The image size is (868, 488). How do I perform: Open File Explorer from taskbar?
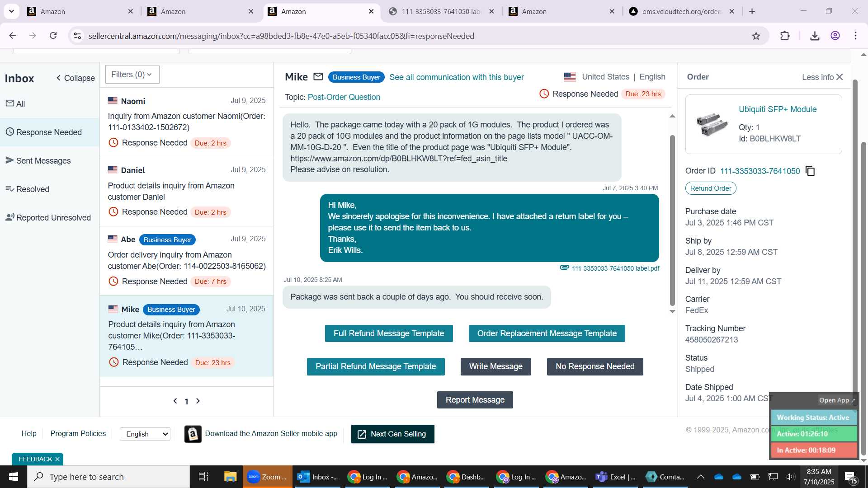coord(230,477)
